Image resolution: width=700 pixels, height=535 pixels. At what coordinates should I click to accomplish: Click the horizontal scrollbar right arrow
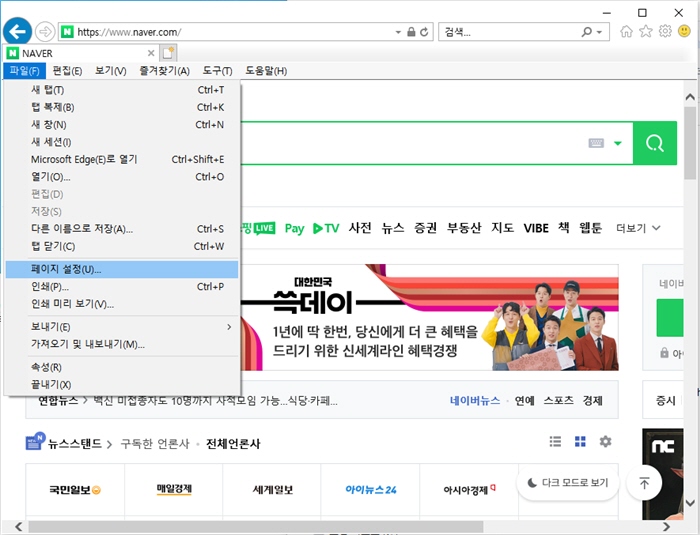pos(666,527)
